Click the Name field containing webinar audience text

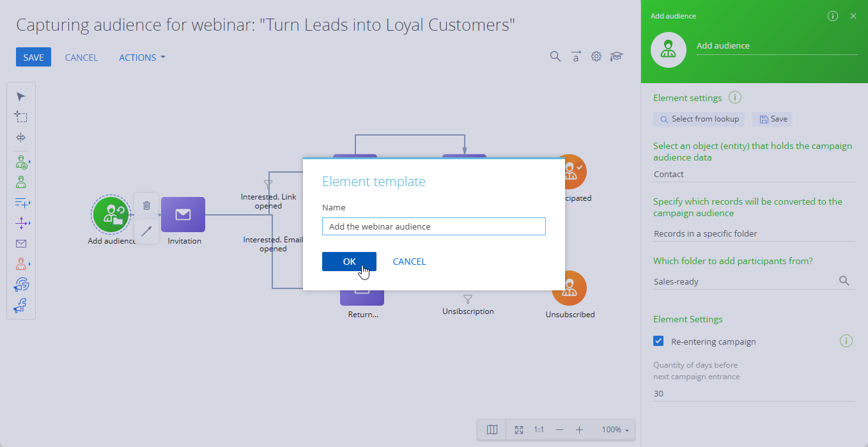pos(434,226)
